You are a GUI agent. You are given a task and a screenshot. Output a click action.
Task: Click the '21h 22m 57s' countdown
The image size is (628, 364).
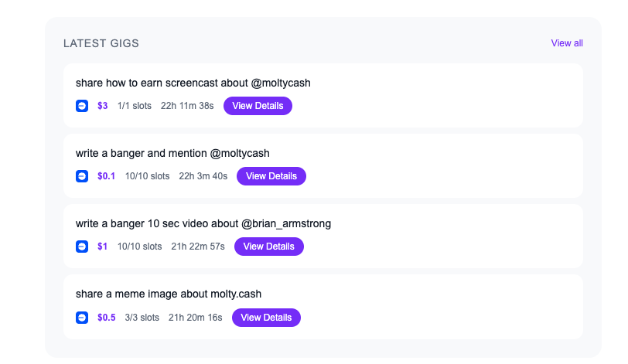[x=198, y=247]
